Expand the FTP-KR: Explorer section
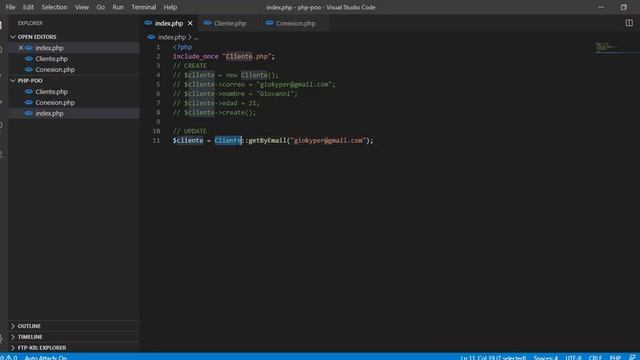 click(73, 348)
